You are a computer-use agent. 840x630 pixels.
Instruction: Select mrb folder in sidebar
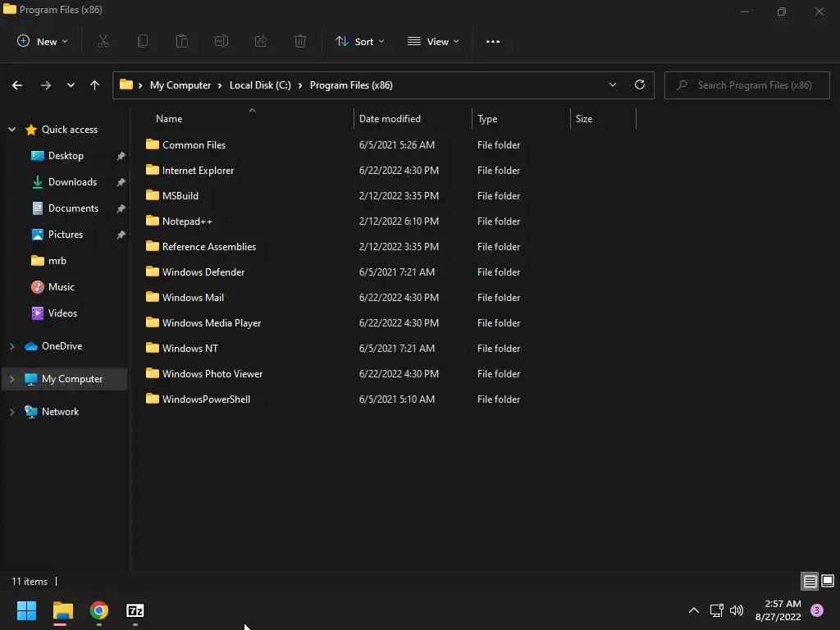pos(57,260)
